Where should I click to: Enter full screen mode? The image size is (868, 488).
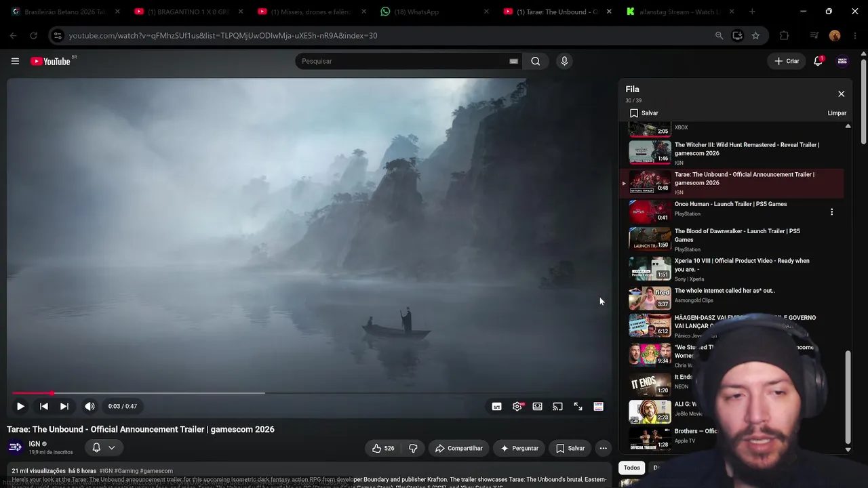[578, 407]
